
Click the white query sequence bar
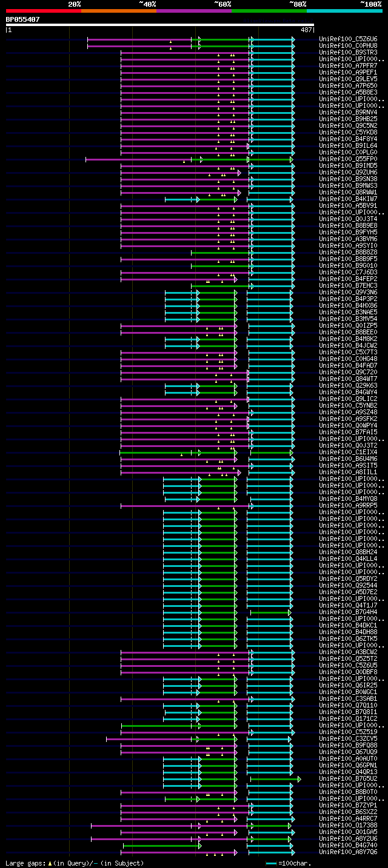[x=160, y=25]
